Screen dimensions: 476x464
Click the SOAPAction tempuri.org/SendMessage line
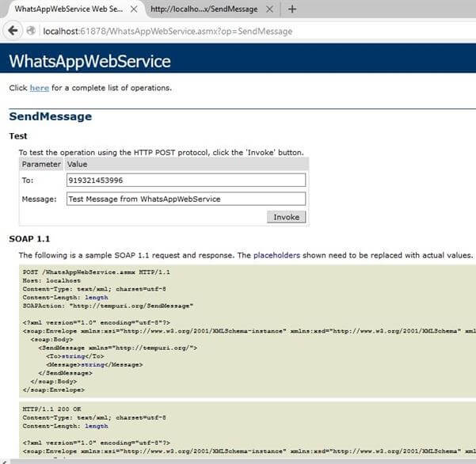(108, 306)
